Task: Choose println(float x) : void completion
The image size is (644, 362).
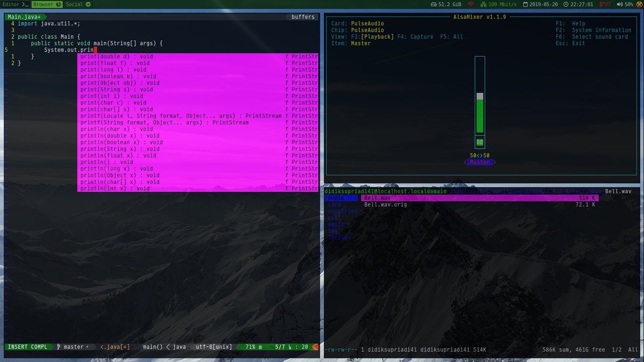Action: 198,156
